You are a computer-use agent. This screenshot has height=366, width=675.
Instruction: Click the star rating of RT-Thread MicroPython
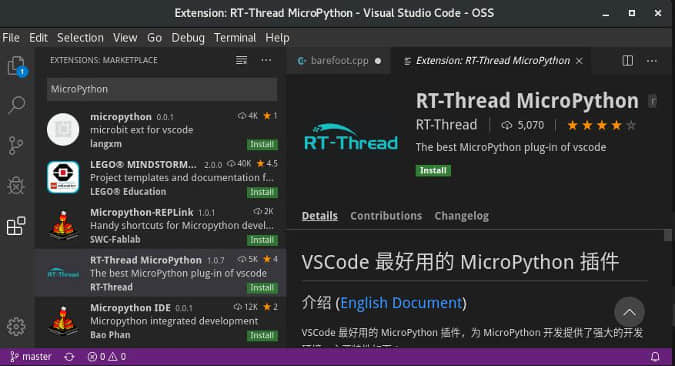click(x=601, y=125)
